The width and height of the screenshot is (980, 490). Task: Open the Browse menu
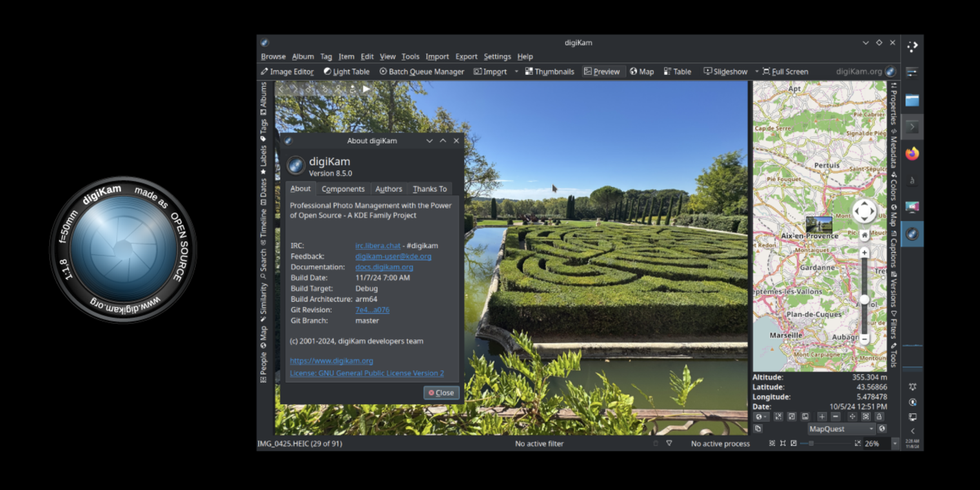[273, 57]
